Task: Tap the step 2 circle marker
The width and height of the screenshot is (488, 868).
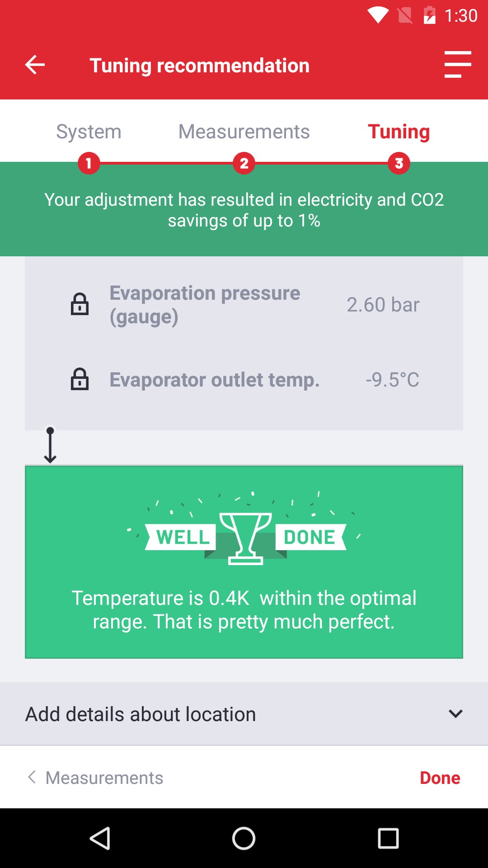Action: click(x=244, y=163)
